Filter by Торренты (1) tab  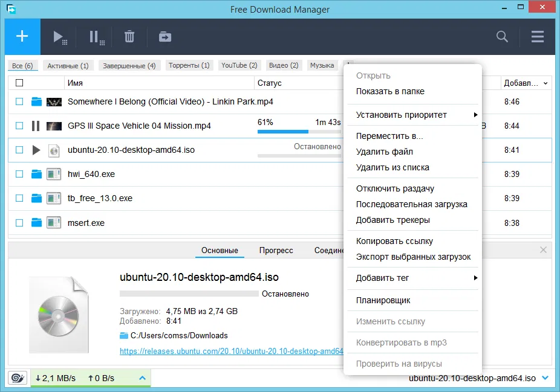pyautogui.click(x=189, y=65)
